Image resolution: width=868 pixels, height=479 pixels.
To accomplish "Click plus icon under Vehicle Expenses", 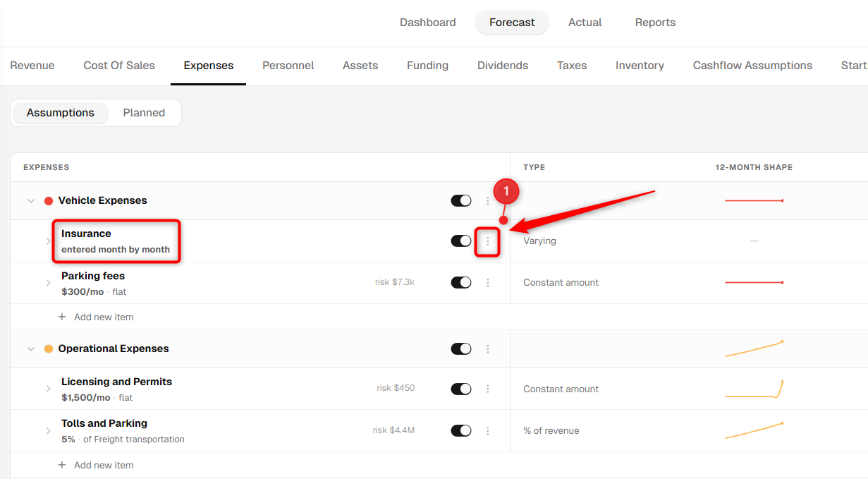I will [62, 317].
